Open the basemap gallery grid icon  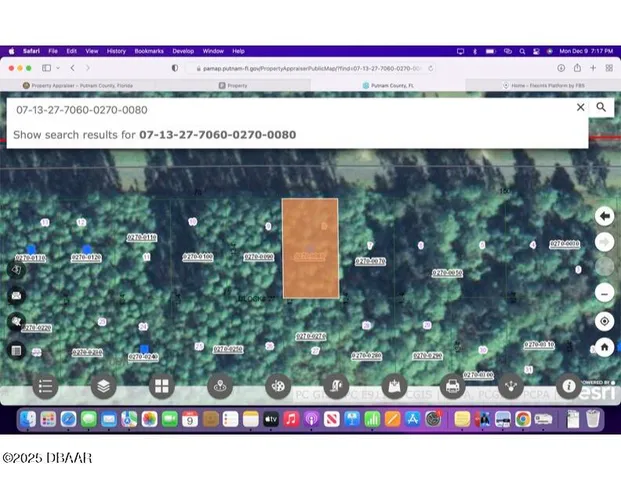160,385
